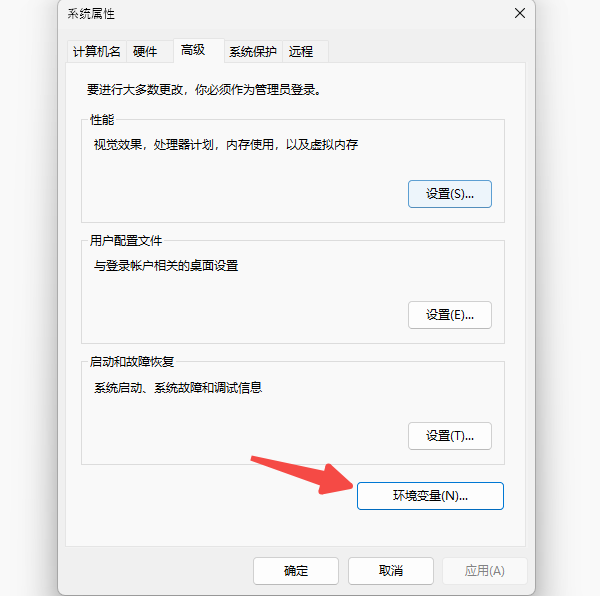This screenshot has height=596, width=600.
Task: Switch to the 计算机名 tab
Action: point(97,52)
